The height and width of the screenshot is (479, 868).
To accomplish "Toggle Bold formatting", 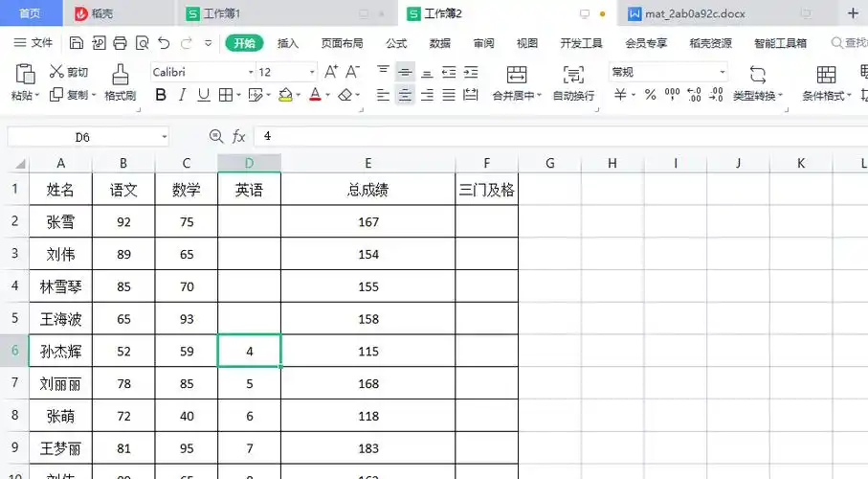I will 161,95.
